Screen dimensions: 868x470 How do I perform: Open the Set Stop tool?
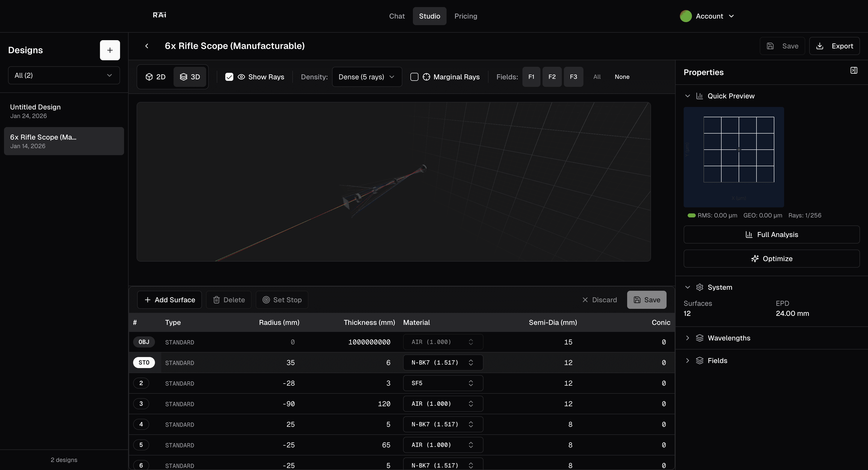(x=282, y=300)
